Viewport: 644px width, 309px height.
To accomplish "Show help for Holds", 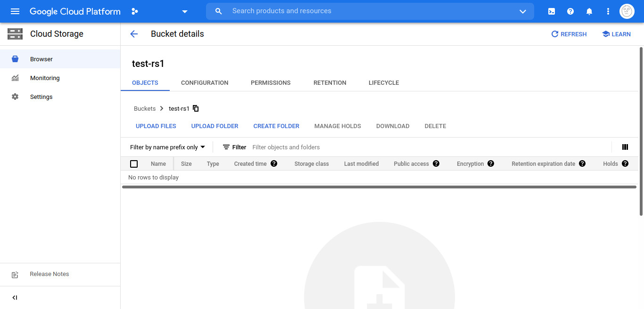I will (x=625, y=164).
